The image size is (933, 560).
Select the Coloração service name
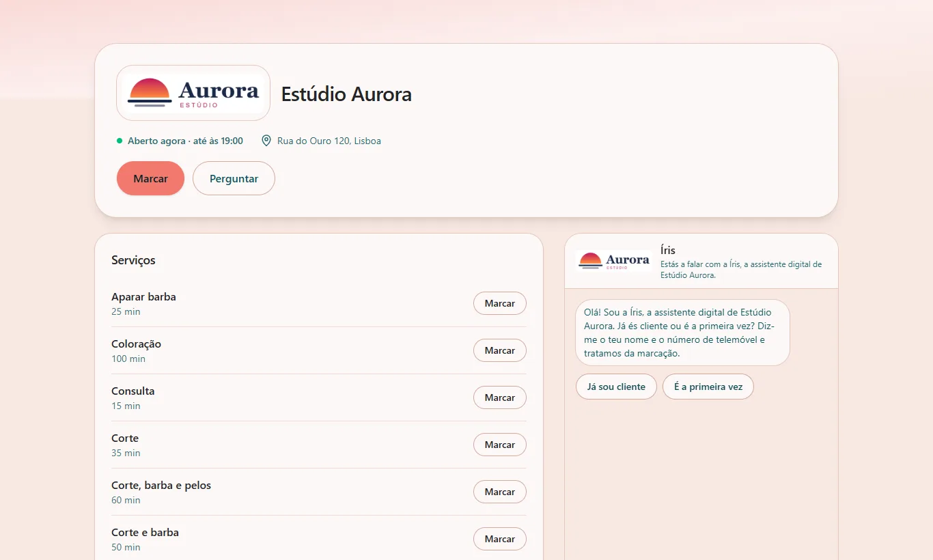136,344
